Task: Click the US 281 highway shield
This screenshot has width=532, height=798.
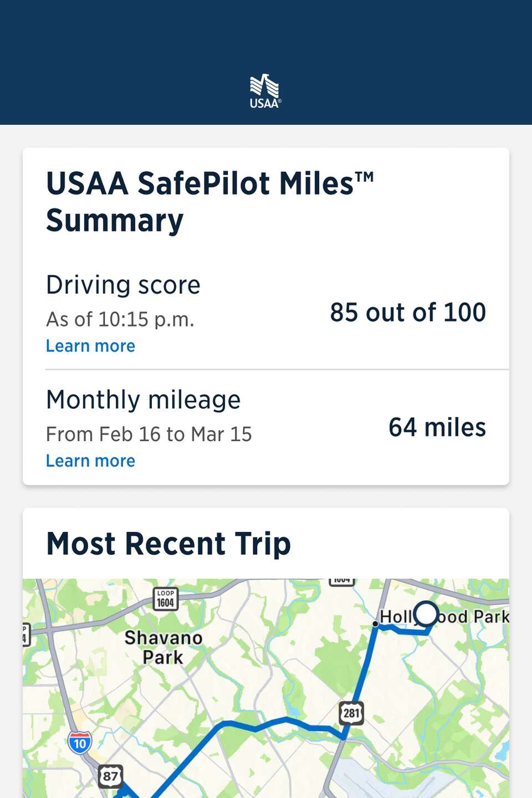Action: (x=351, y=713)
